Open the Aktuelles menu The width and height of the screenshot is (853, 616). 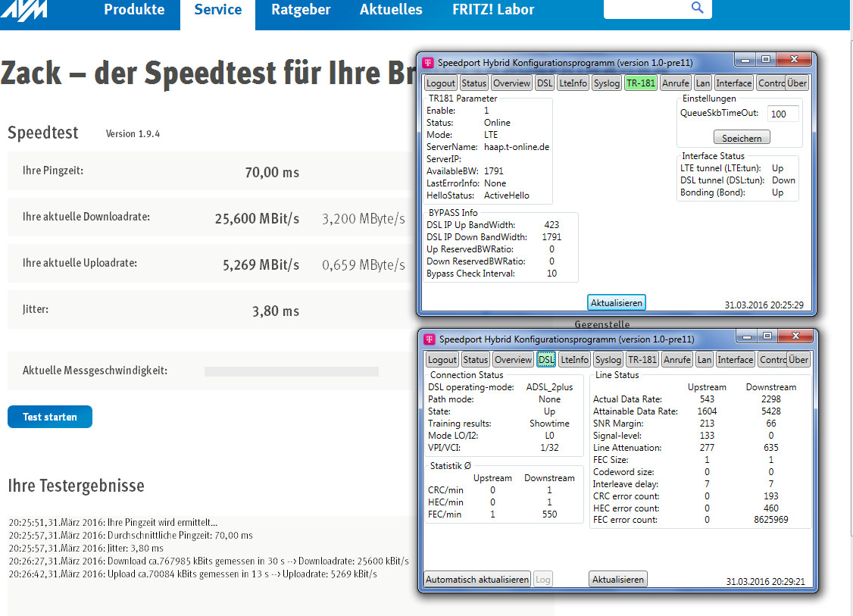tap(391, 9)
